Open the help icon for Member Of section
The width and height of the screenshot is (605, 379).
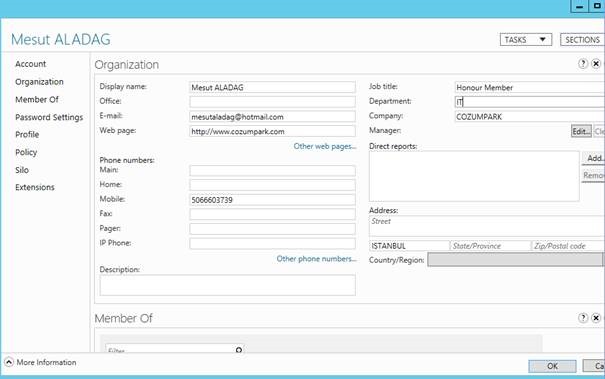(583, 318)
